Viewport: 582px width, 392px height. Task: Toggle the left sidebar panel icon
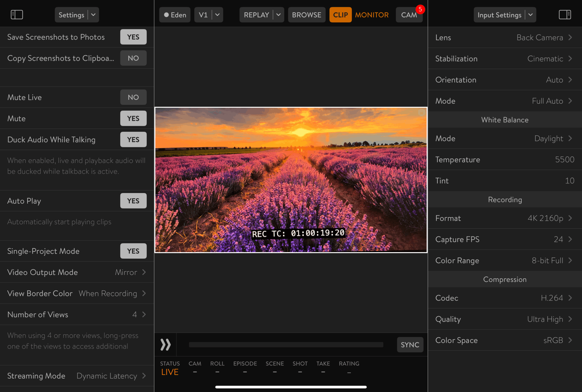pos(17,15)
